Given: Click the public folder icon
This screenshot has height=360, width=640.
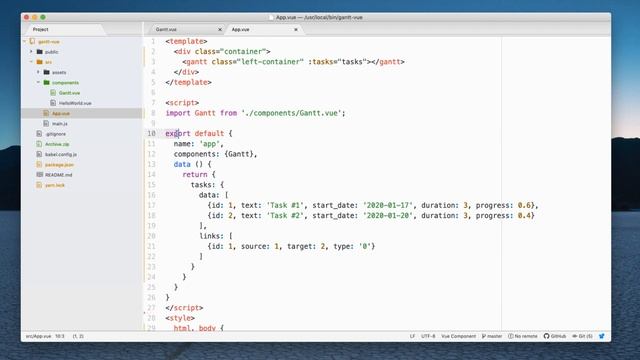Looking at the screenshot, I should tap(40, 52).
